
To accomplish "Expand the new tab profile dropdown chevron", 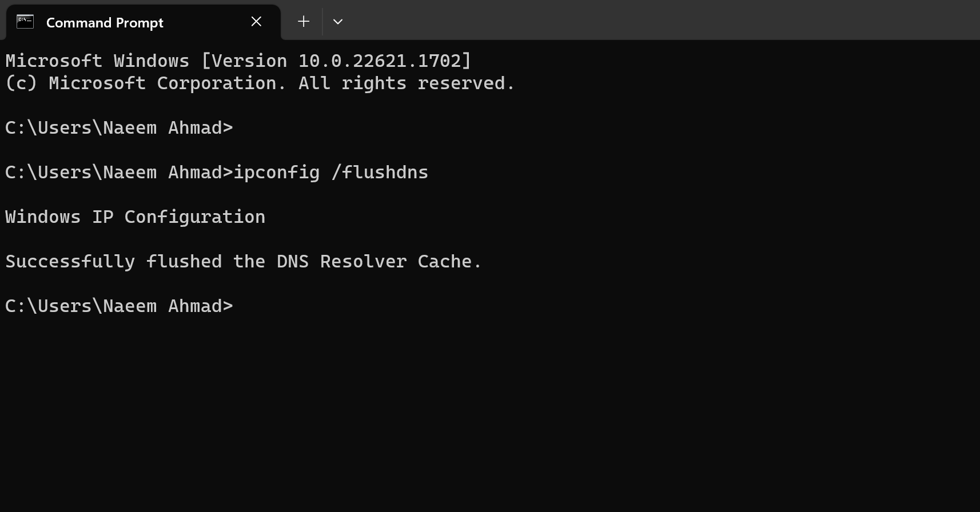I will pyautogui.click(x=338, y=22).
